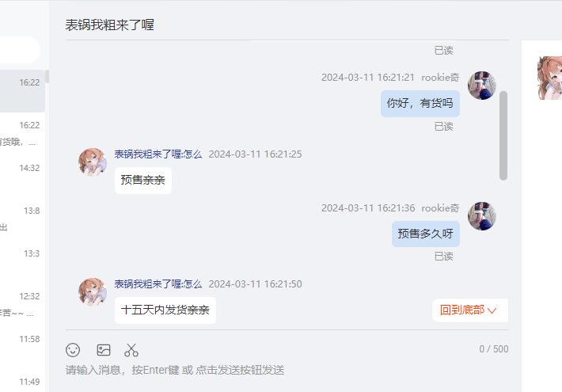Screen dimensions: 562x392
Task: Click the search box in left sidebar
Action: click(20, 50)
